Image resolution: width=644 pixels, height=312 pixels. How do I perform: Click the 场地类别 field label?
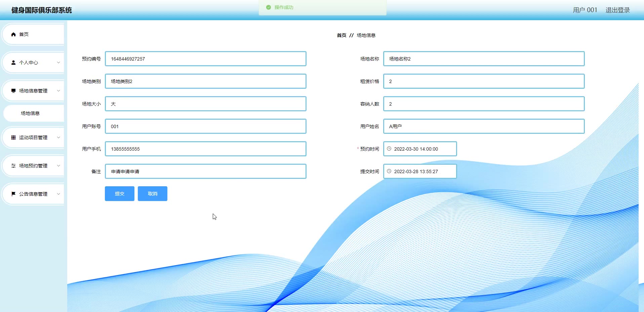[91, 81]
